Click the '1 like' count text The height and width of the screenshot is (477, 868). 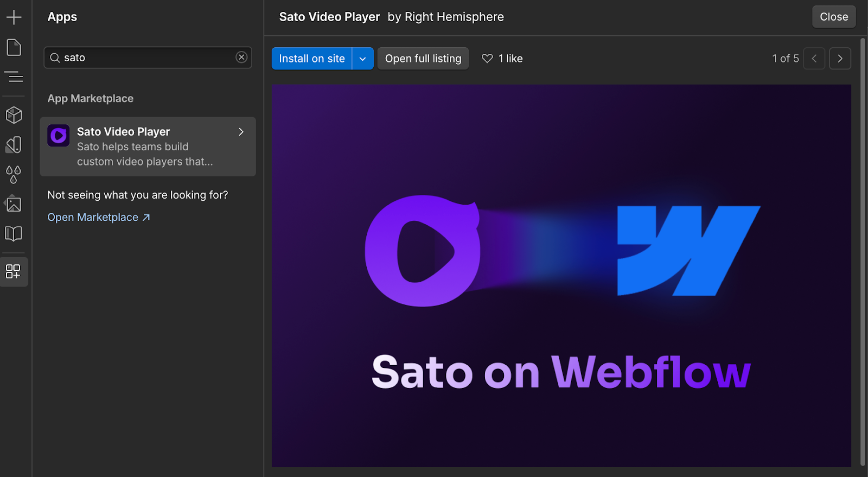[x=510, y=59]
